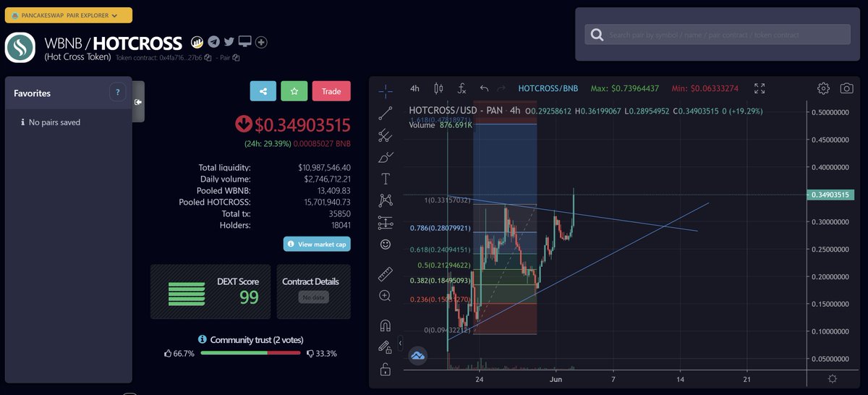The image size is (868, 395).
Task: Click the search magnifier icon
Action: click(x=597, y=35)
